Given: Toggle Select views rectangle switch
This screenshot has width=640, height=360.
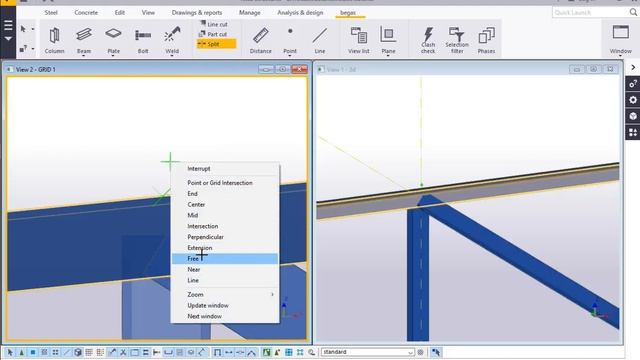Looking at the screenshot, I should coord(134,352).
